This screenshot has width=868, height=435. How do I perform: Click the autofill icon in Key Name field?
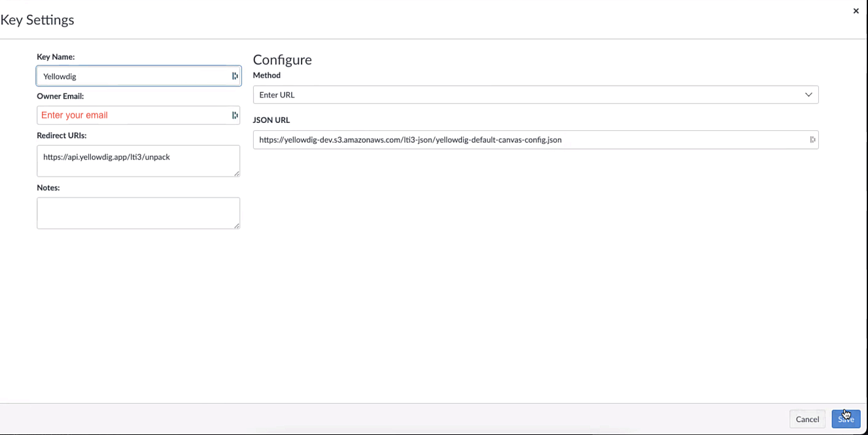tap(235, 76)
